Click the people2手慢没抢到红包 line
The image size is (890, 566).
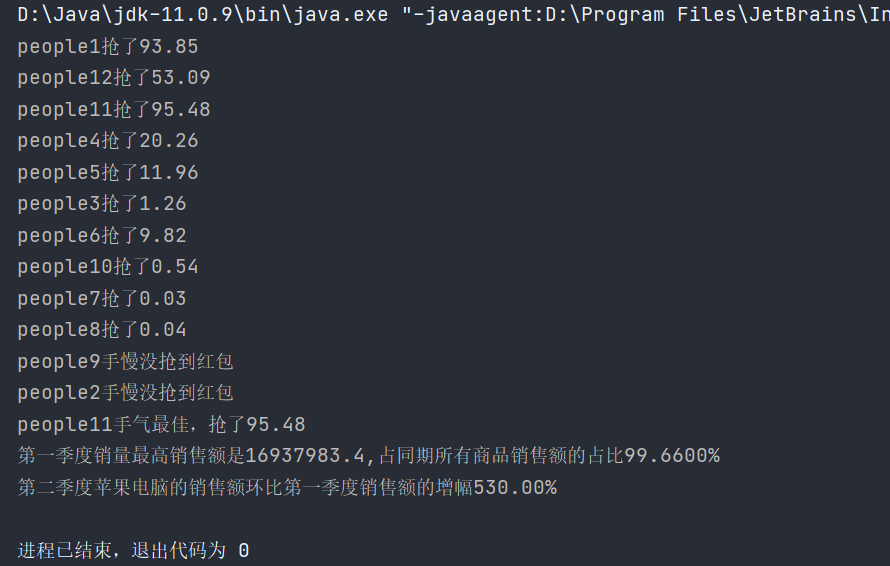point(125,393)
